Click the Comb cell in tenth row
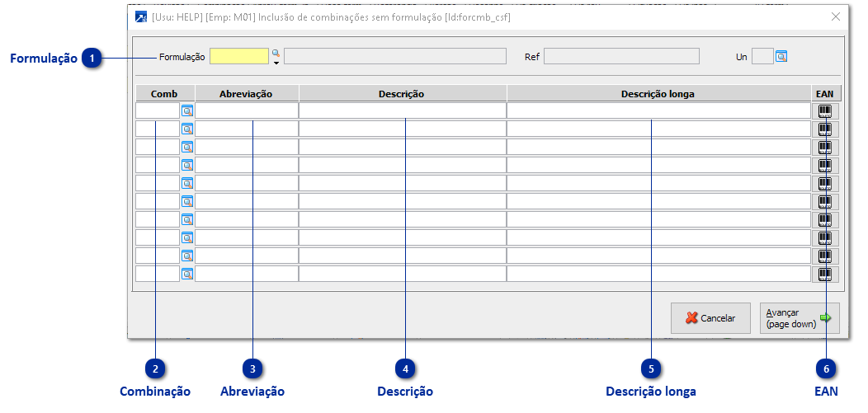The height and width of the screenshot is (413, 868). pos(158,274)
